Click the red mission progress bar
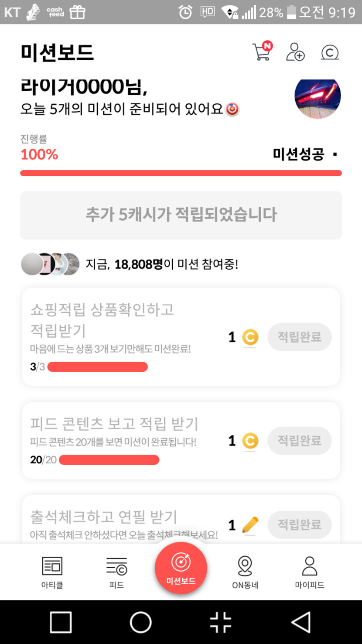The height and width of the screenshot is (644, 362). coord(181,173)
